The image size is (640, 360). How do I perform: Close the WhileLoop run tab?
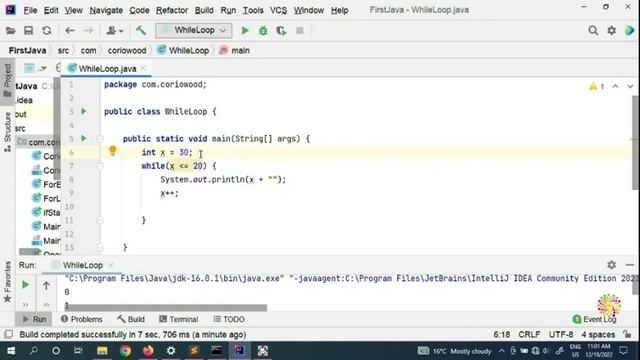111,265
